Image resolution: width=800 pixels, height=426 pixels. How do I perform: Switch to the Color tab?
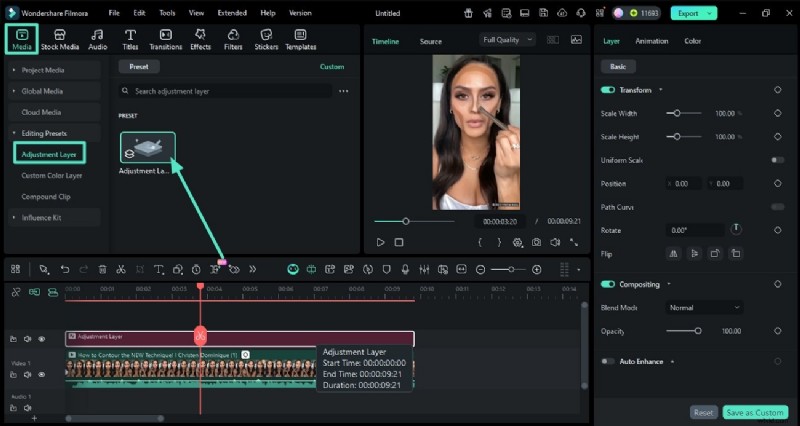click(692, 41)
